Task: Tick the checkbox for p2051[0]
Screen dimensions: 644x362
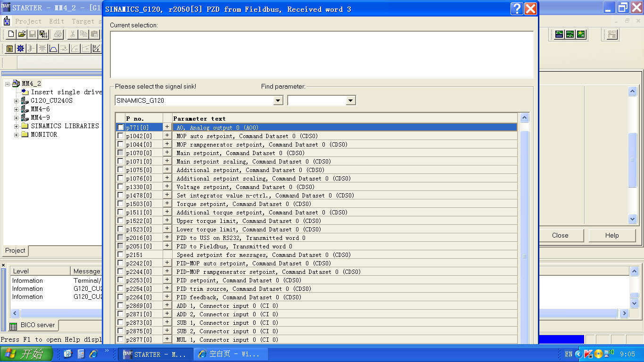Action: tap(121, 246)
